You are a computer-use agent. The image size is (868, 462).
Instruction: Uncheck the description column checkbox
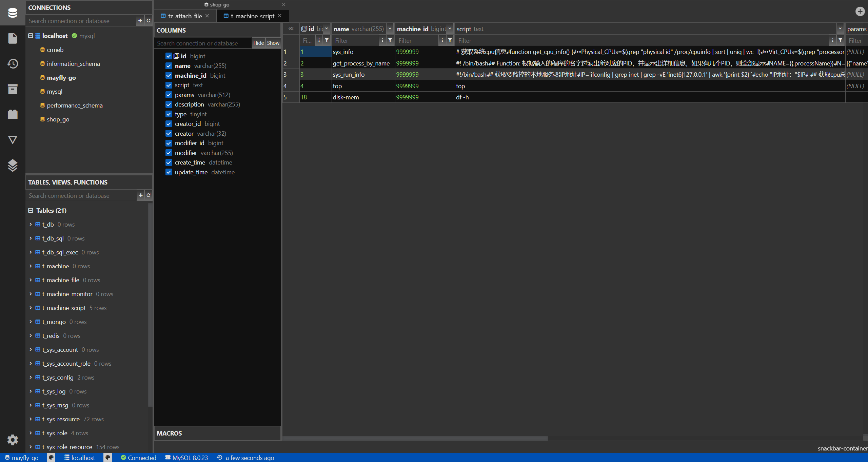tap(169, 104)
